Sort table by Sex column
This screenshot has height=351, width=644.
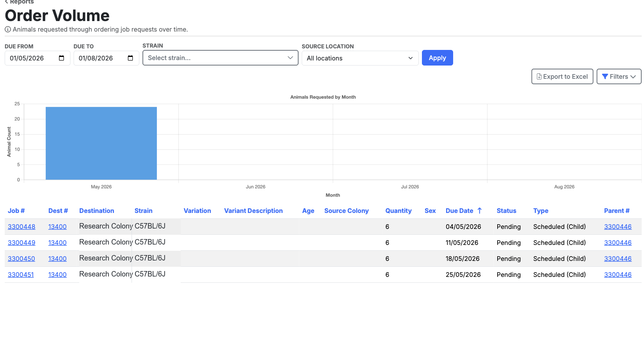tap(430, 211)
